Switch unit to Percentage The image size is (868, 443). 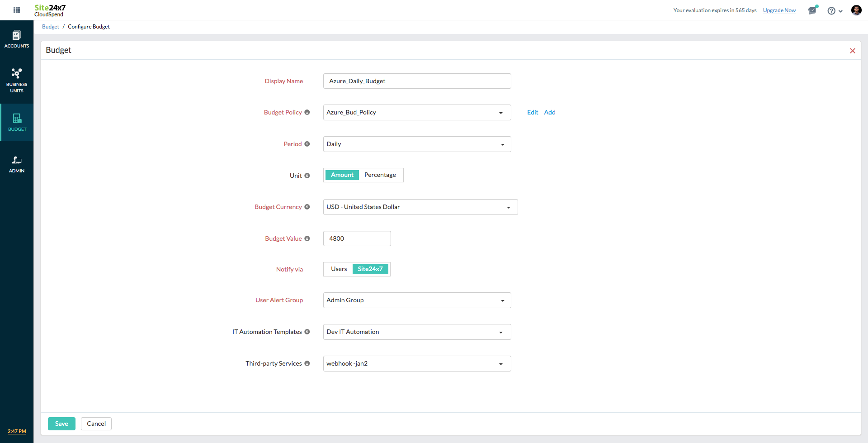tap(380, 175)
